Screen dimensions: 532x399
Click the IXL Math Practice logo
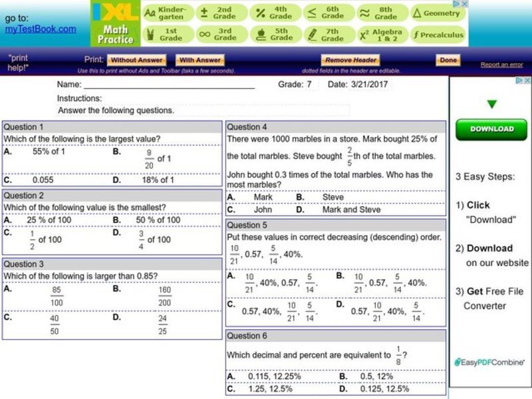(117, 23)
